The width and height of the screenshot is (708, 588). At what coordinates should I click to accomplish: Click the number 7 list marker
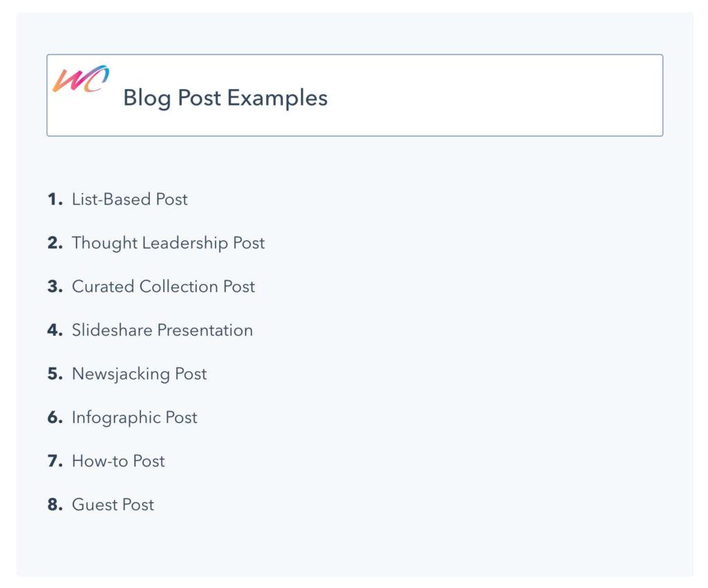pos(55,461)
